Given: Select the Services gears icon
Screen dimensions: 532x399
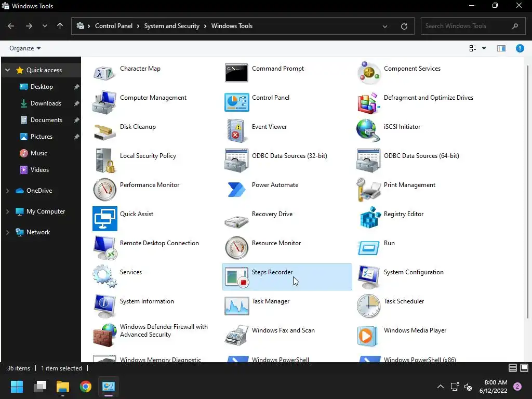Looking at the screenshot, I should pyautogui.click(x=104, y=276).
